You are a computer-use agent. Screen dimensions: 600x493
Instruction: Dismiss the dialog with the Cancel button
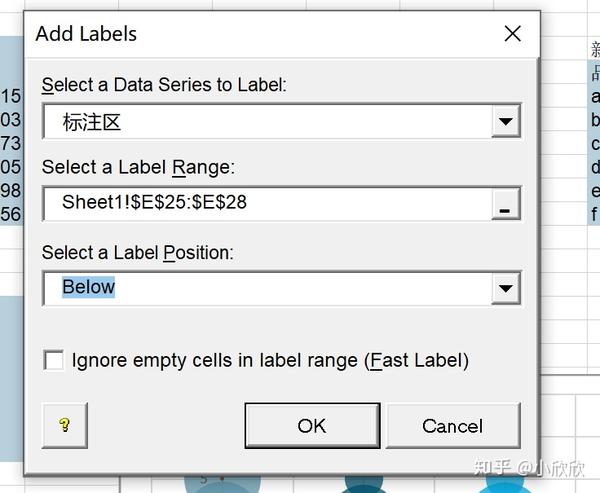pos(453,425)
